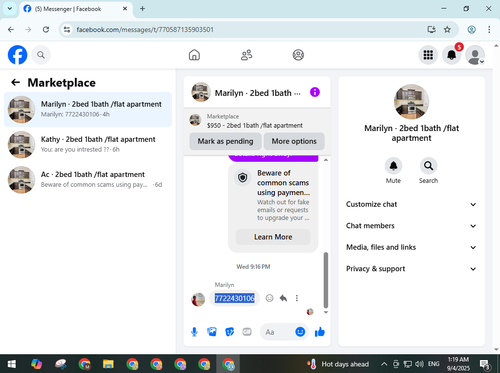This screenshot has height=373, width=500.
Task: Choose a sticker from the sticker icon
Action: [229, 332]
